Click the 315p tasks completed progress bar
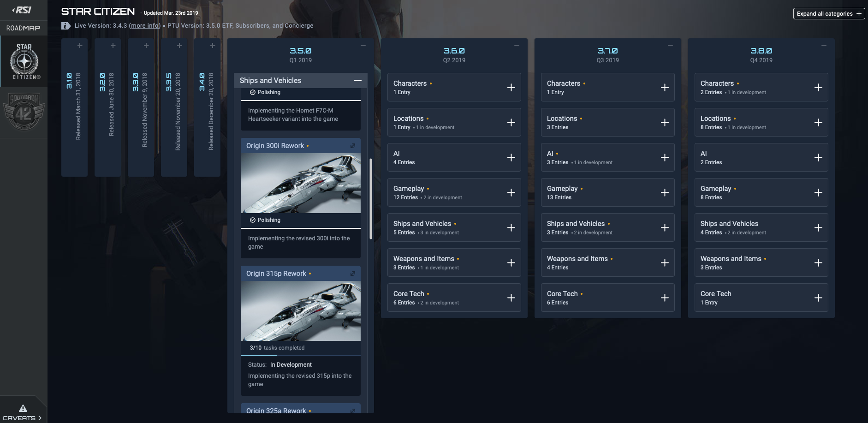This screenshot has width=868, height=423. [301, 355]
